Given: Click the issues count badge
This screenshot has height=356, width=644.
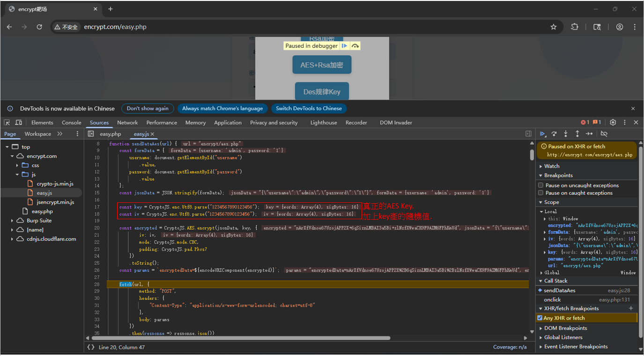Looking at the screenshot, I should 597,122.
